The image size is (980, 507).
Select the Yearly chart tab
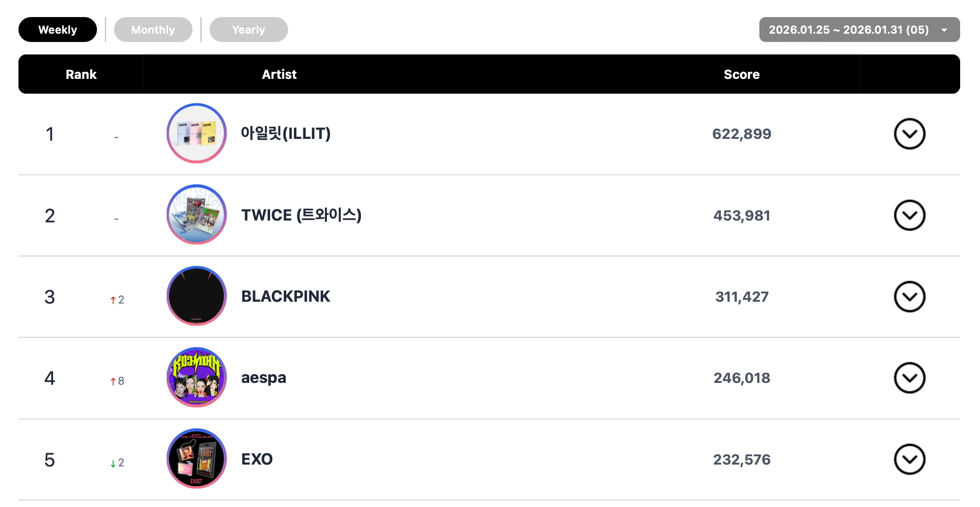click(248, 30)
